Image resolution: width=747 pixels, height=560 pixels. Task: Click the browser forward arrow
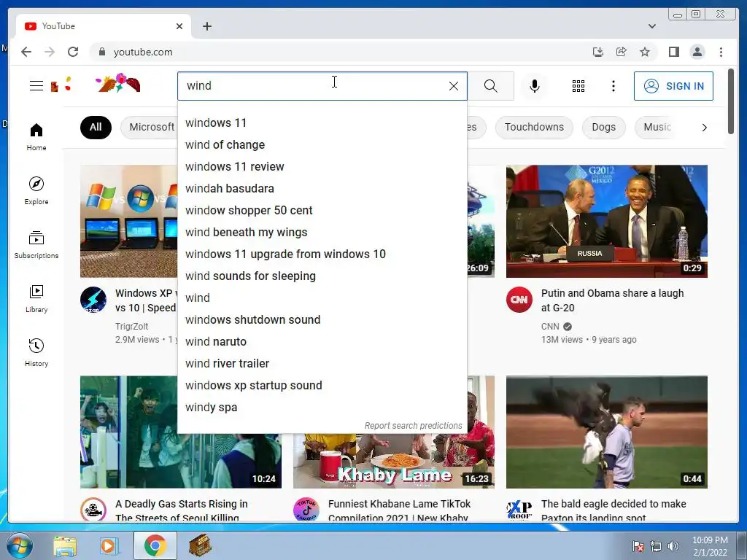coord(50,52)
